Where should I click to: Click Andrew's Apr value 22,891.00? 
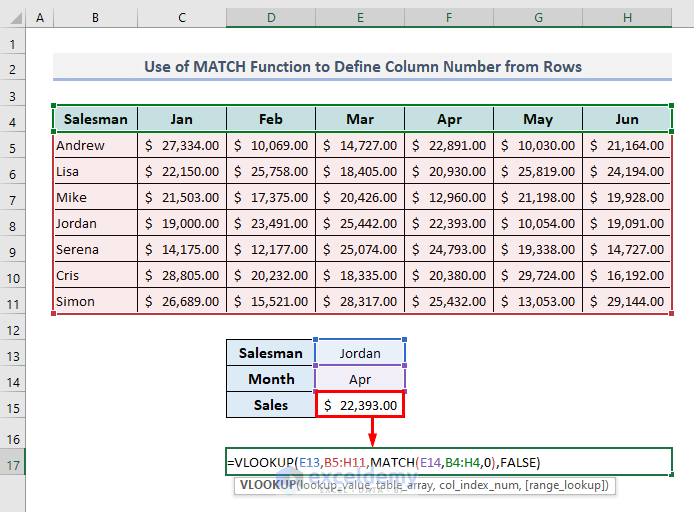[x=449, y=145]
